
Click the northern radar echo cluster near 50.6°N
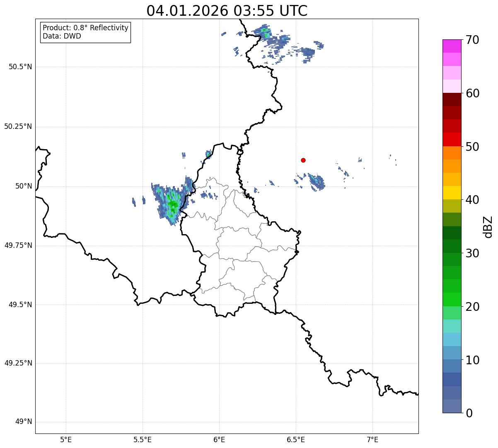coord(266,32)
